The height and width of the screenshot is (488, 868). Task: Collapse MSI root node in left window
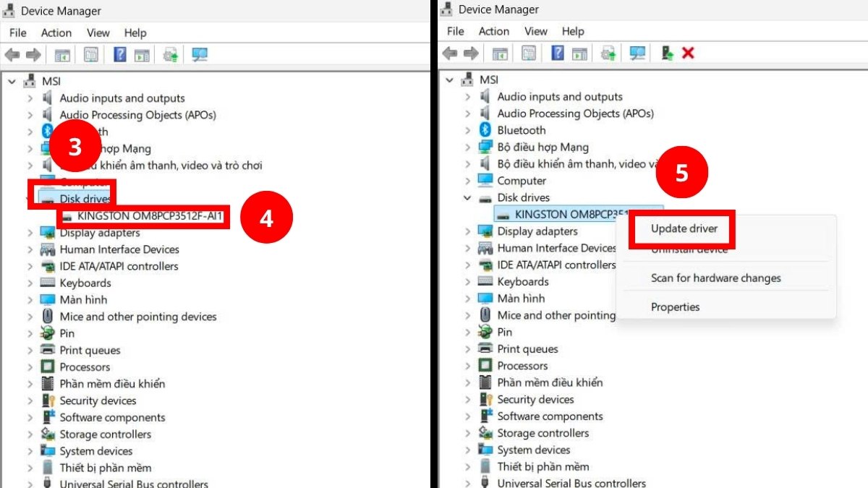(x=11, y=81)
